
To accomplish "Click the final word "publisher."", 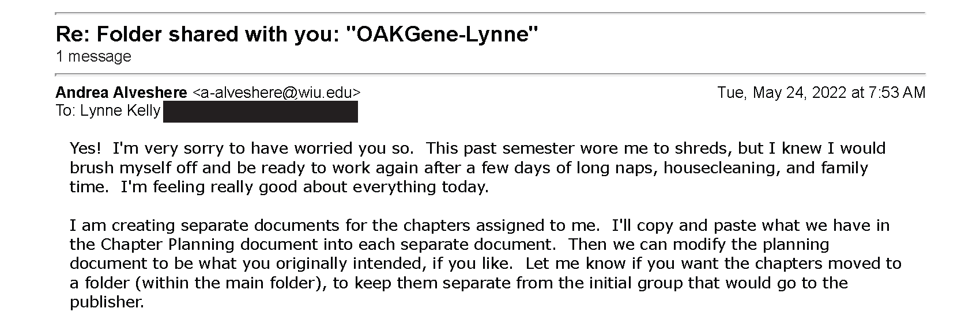I will coord(107,302).
